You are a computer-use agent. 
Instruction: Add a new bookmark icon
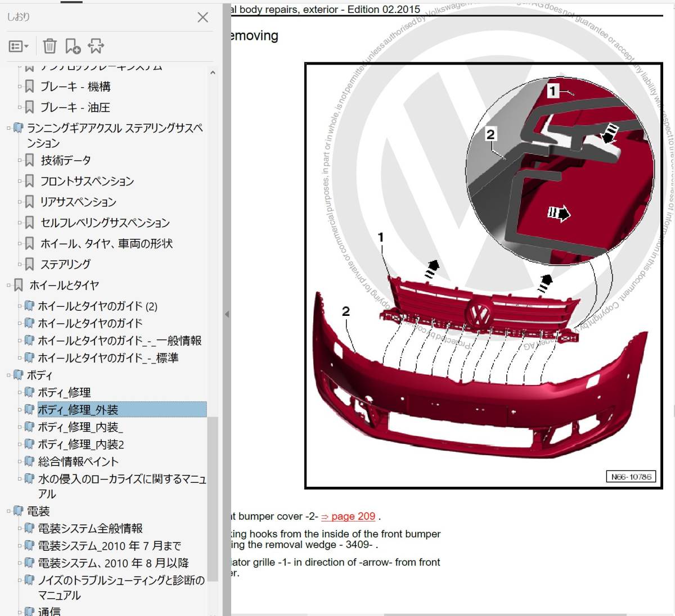click(x=73, y=46)
